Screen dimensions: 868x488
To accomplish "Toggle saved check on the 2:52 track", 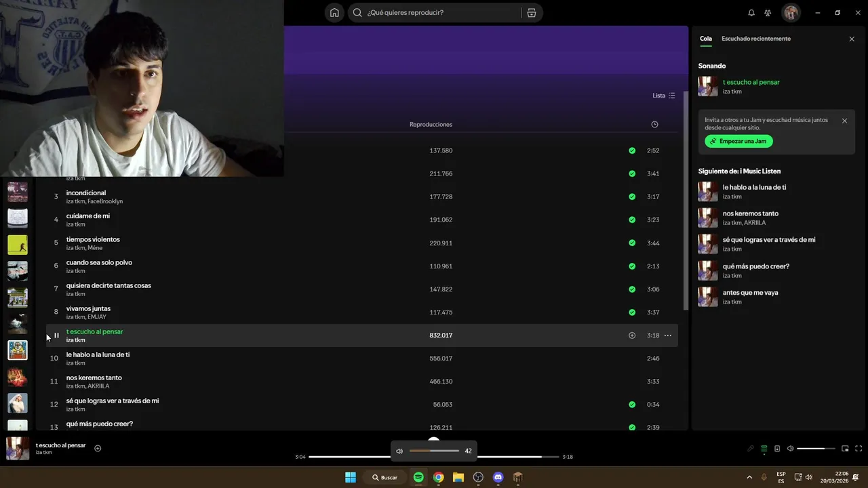I will 632,150.
